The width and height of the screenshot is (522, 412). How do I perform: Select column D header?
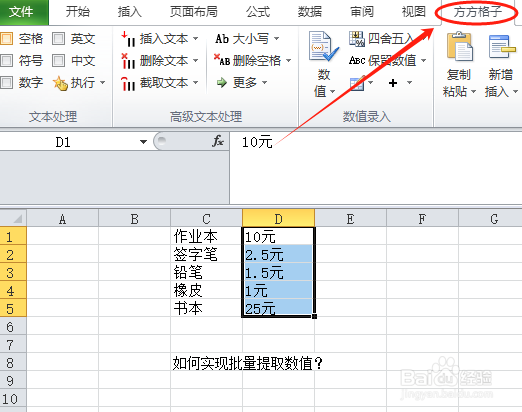point(278,219)
